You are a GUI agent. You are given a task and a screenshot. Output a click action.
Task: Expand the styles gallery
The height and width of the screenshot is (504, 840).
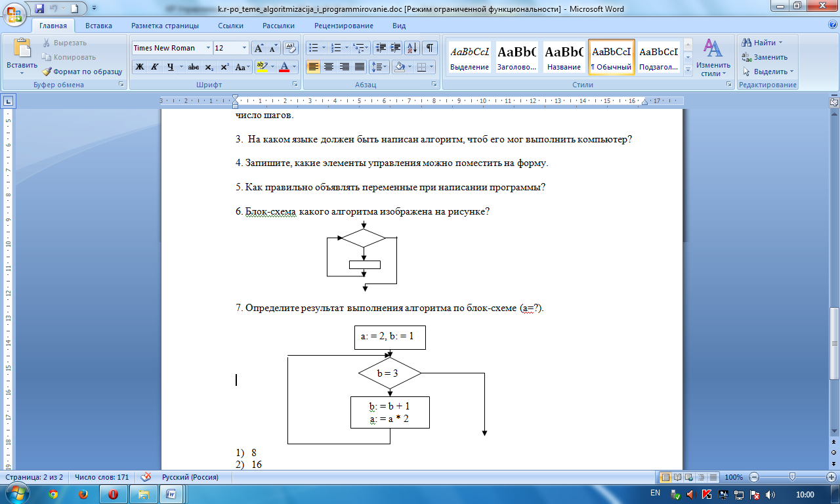[x=688, y=69]
